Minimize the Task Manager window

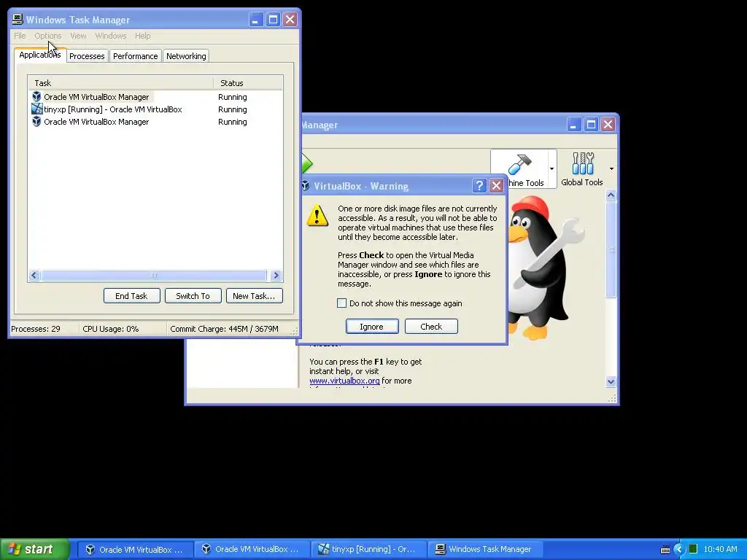pos(256,20)
